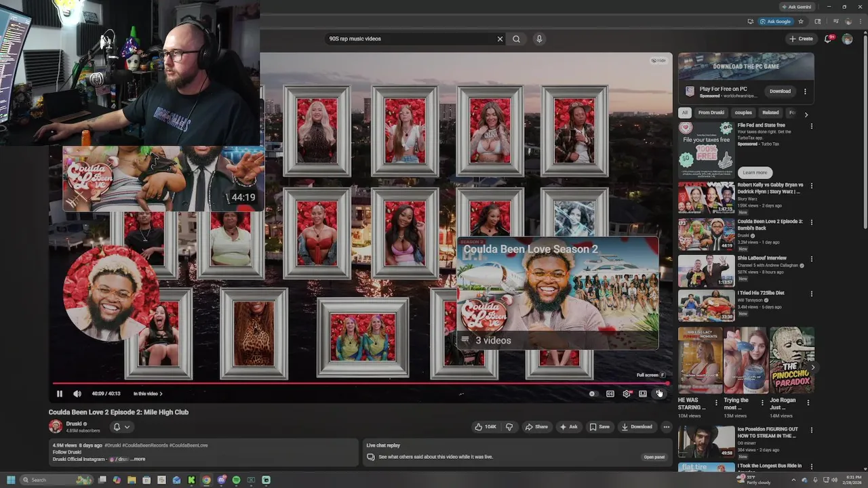868x488 pixels.
Task: Open Druski channel avatar
Action: [x=56, y=426]
